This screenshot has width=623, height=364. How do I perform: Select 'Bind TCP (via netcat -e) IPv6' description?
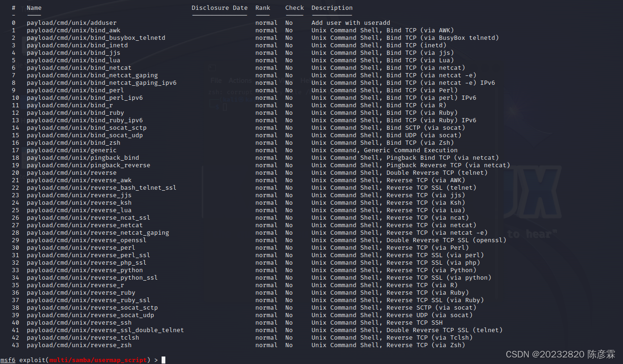441,83
